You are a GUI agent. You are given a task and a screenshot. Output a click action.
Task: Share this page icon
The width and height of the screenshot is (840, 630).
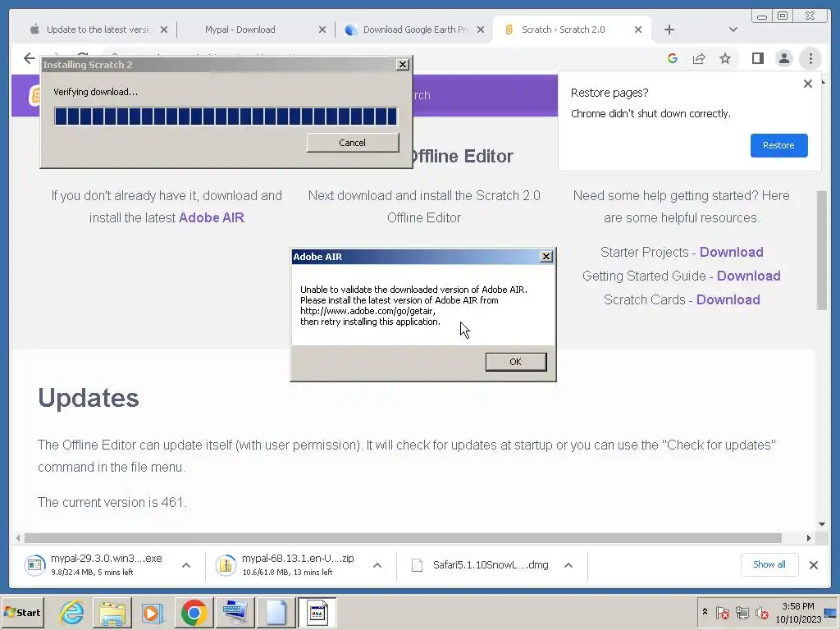pos(699,58)
